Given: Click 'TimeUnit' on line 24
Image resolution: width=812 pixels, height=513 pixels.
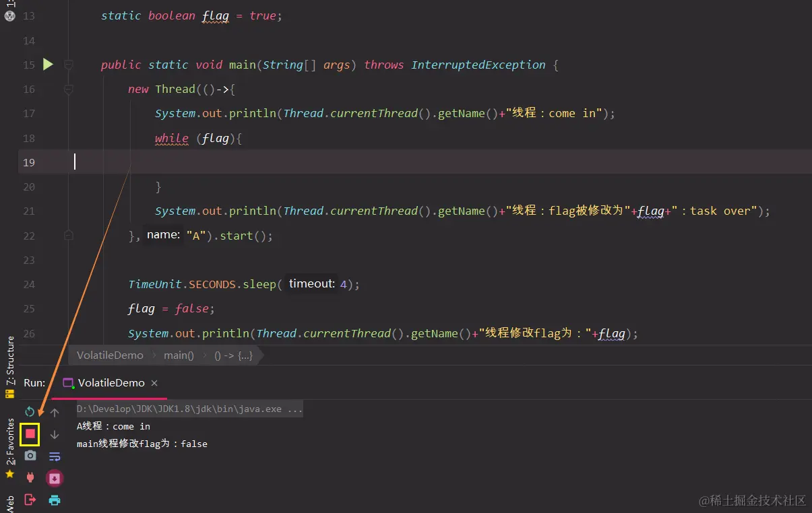Looking at the screenshot, I should [x=155, y=284].
